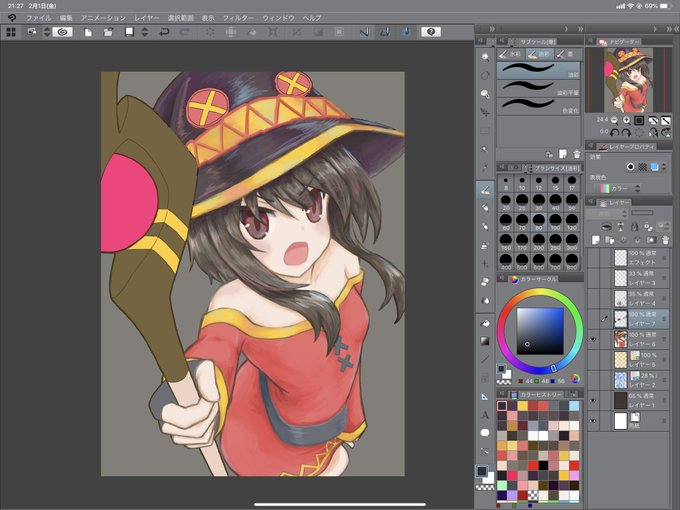Select the ruler triangle tool
This screenshot has height=510, width=680.
(485, 396)
